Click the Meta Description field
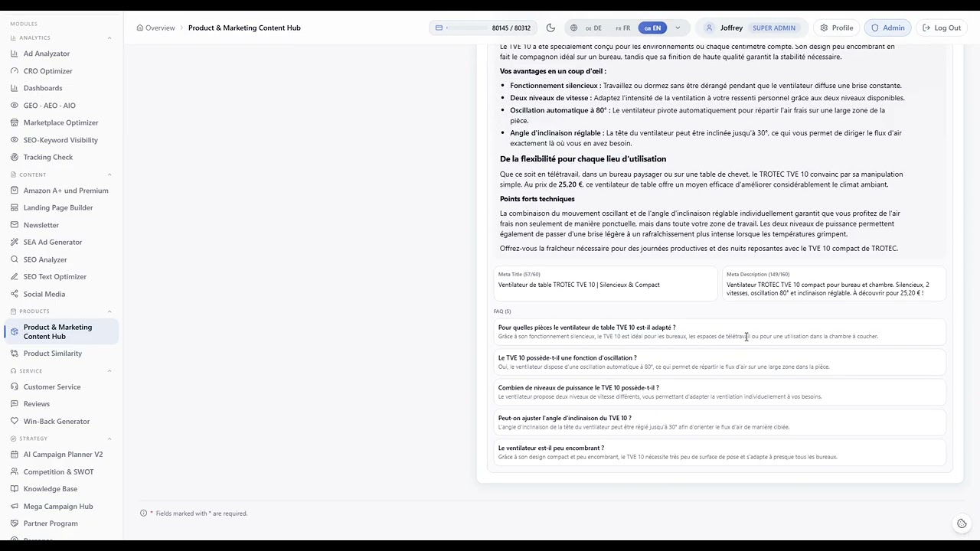980x551 pixels. 834,284
